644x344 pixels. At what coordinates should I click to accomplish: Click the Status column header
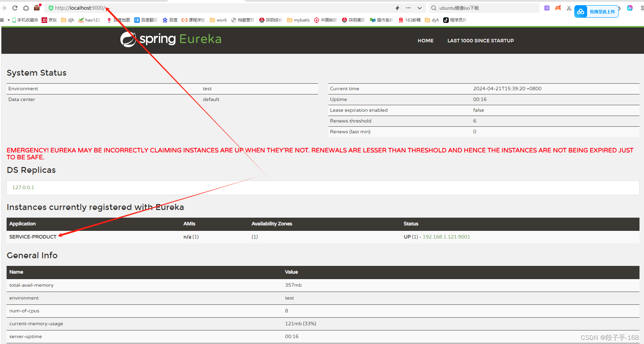point(411,224)
